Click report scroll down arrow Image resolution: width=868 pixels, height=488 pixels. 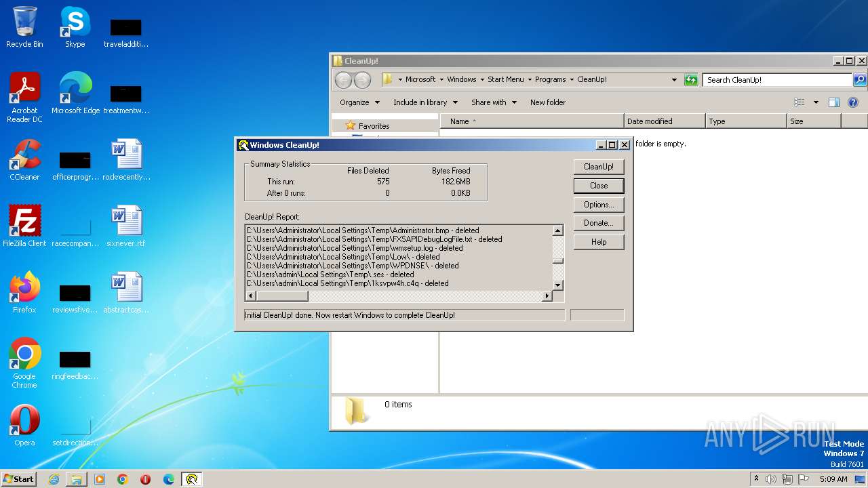(558, 285)
